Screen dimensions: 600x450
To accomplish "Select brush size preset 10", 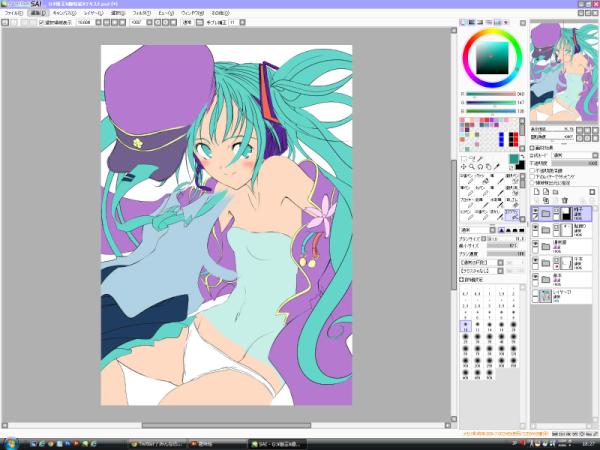I will point(466,326).
